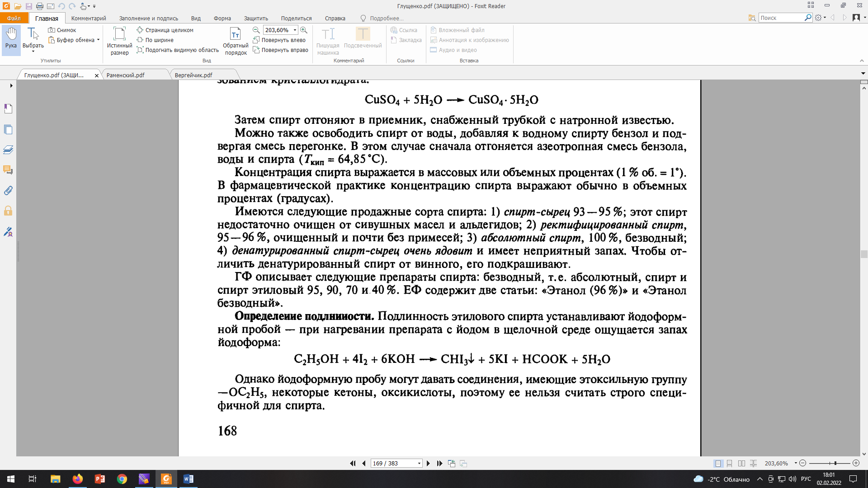Enable facing pages view mode
Image resolution: width=868 pixels, height=488 pixels.
[x=741, y=463]
